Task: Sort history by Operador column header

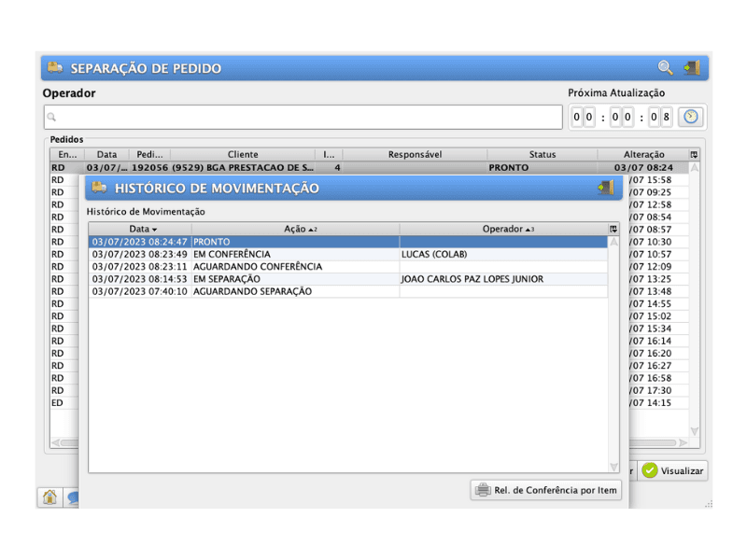Action: point(502,229)
